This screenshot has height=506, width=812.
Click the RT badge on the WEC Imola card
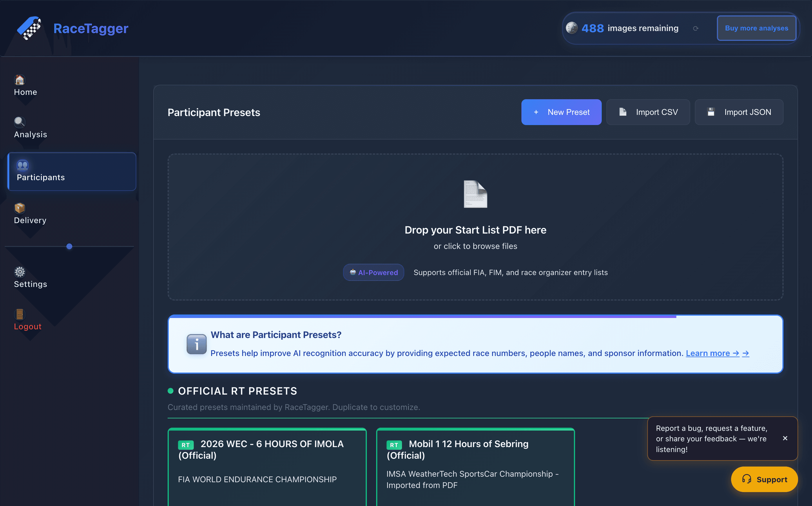click(x=186, y=445)
